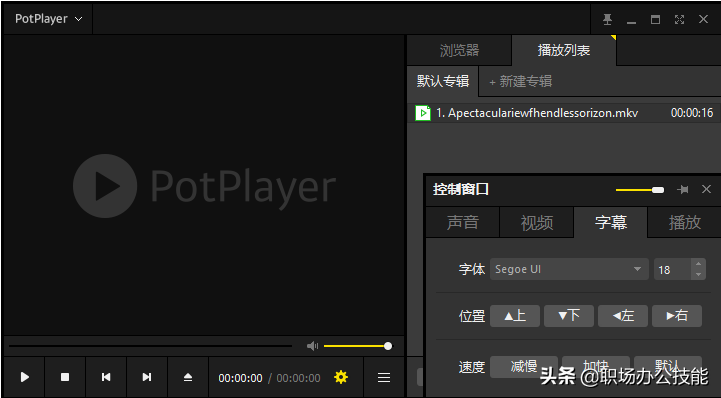Adjust the yellow volume slider
The height and width of the screenshot is (398, 721).
[x=357, y=346]
